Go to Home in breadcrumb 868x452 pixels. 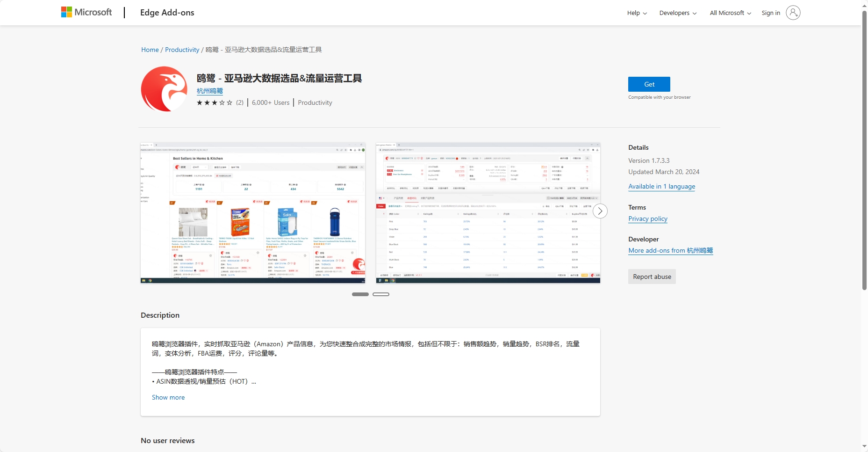click(150, 50)
